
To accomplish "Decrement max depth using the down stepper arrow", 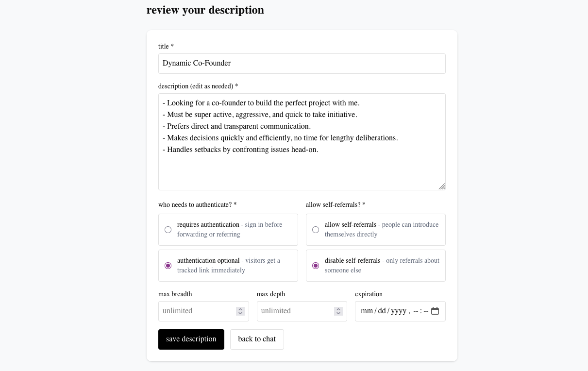I will [x=338, y=313].
